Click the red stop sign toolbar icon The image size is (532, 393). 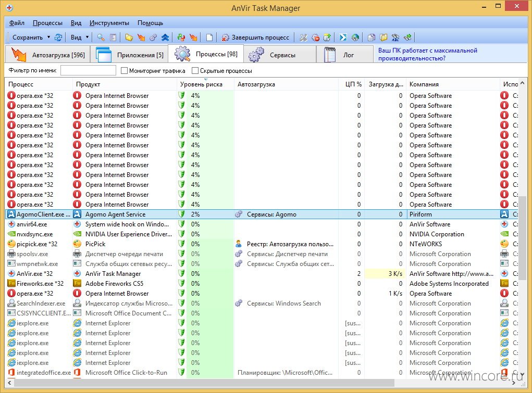click(316, 37)
